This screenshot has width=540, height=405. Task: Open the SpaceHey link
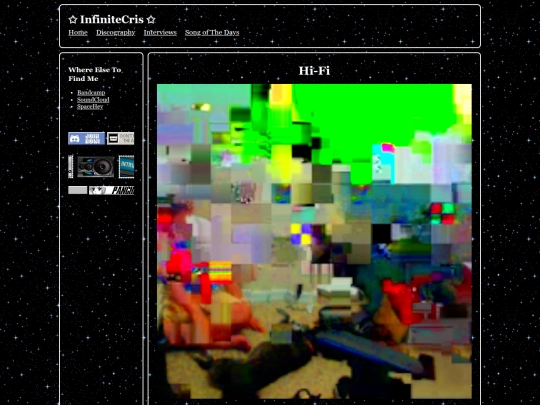click(x=90, y=106)
